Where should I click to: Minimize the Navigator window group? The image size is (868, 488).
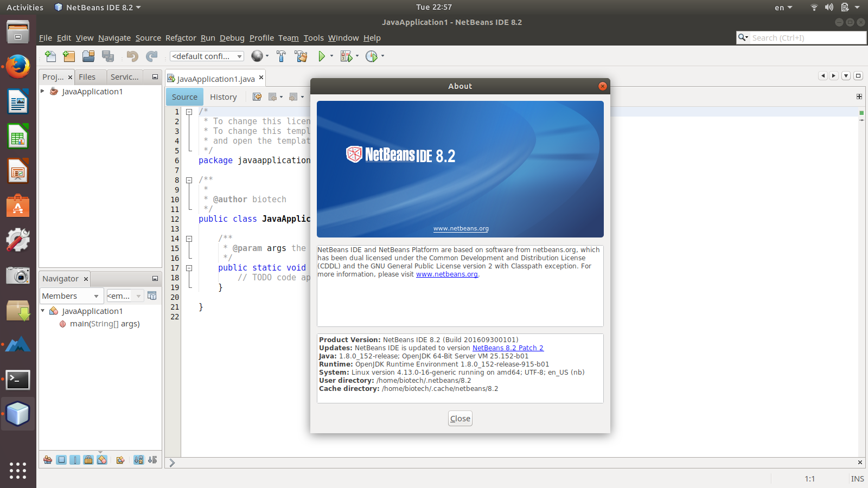155,279
